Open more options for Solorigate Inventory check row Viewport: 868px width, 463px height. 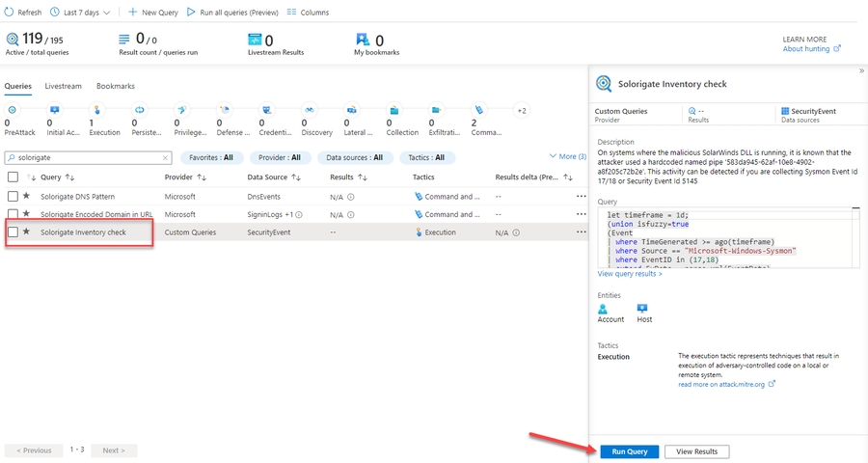pyautogui.click(x=581, y=232)
